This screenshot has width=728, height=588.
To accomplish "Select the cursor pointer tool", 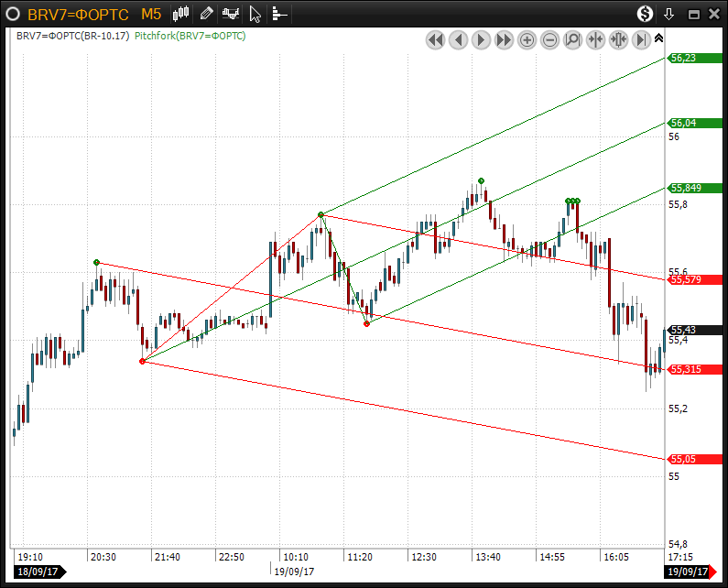I will 255,14.
